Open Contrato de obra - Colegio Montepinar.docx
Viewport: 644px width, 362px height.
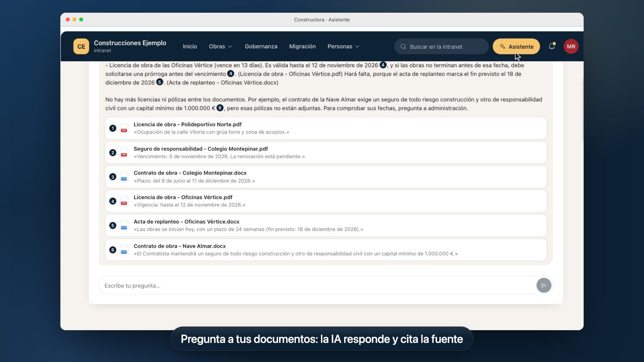pyautogui.click(x=326, y=177)
